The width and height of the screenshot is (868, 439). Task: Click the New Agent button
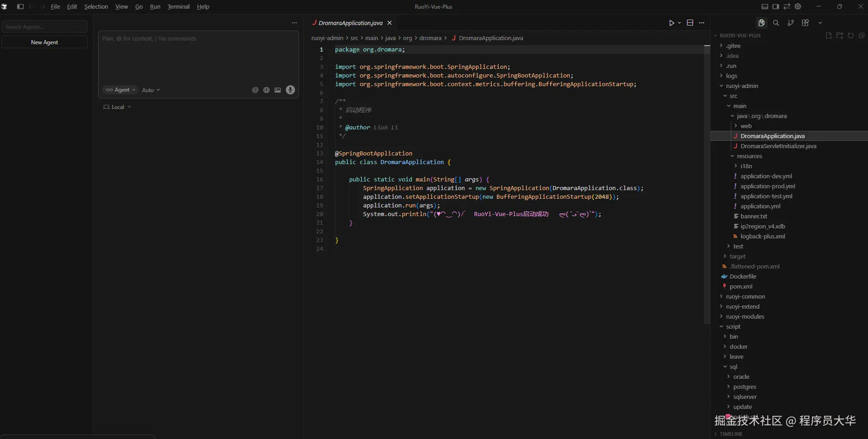(44, 42)
